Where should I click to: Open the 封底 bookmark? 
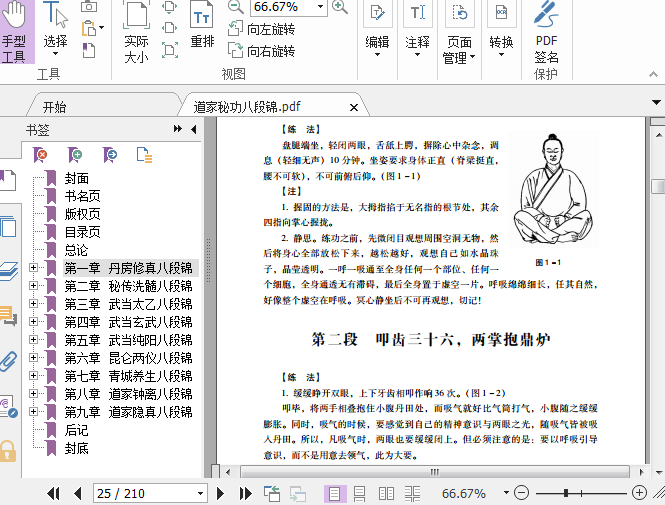[76, 448]
